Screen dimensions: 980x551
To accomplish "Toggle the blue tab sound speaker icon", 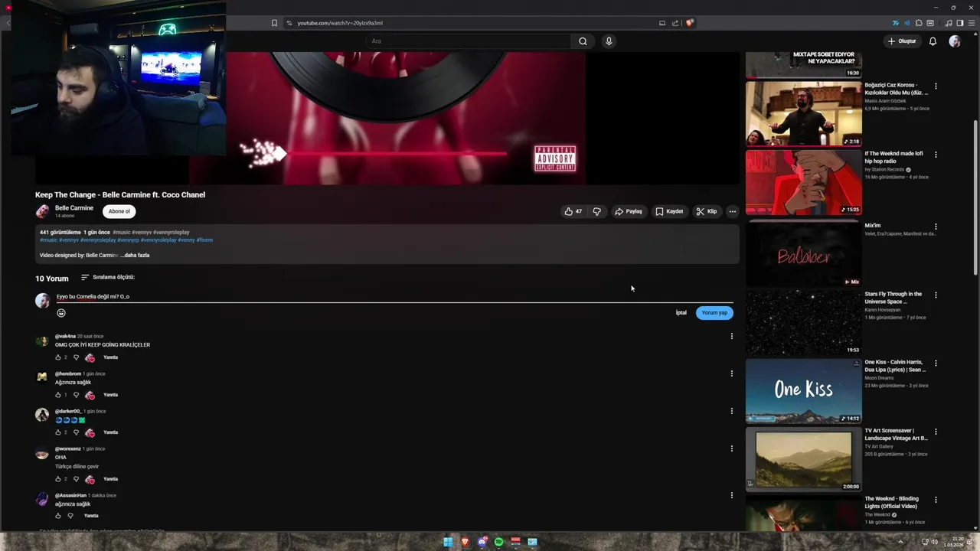I will tap(907, 23).
